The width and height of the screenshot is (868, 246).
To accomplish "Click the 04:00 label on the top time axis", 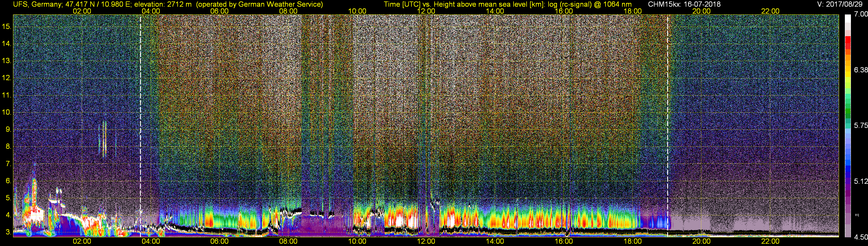I will click(151, 11).
